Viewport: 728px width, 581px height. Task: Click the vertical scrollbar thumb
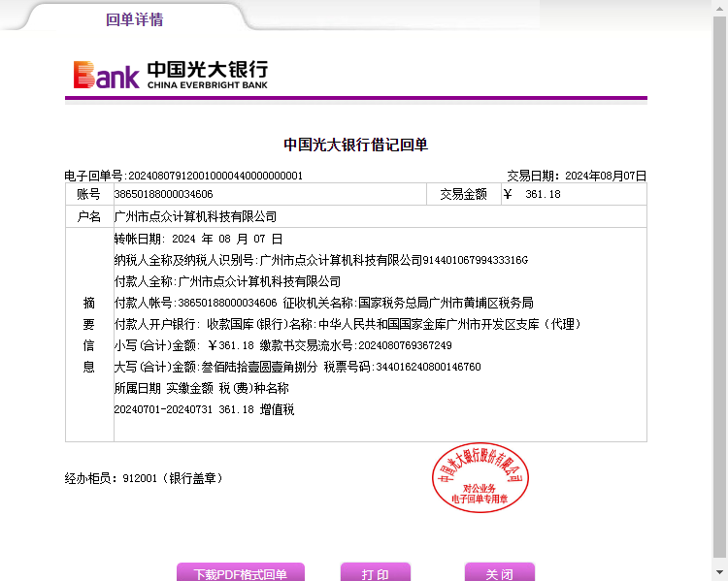720,286
